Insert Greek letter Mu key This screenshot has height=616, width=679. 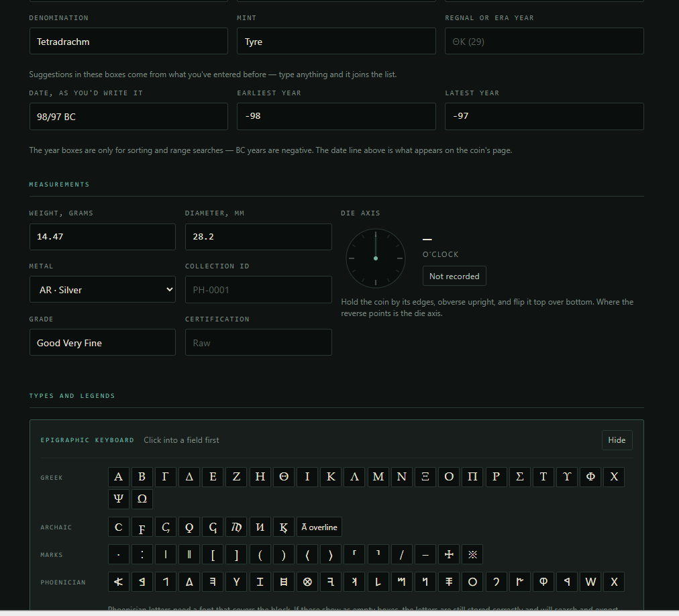(378, 477)
